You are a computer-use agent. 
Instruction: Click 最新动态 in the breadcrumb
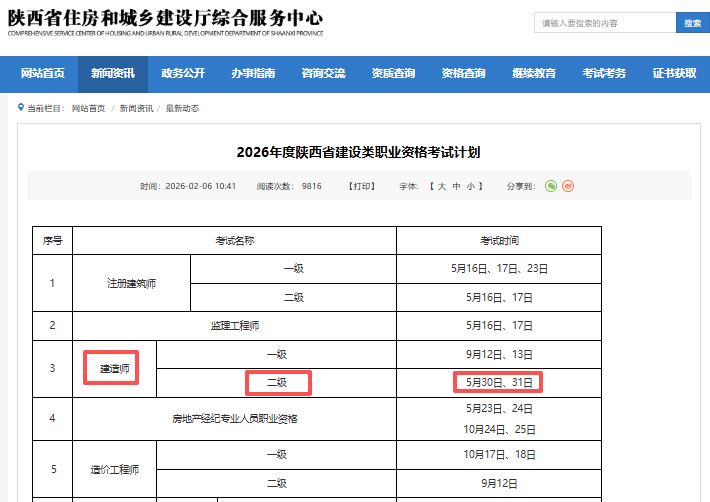(183, 108)
